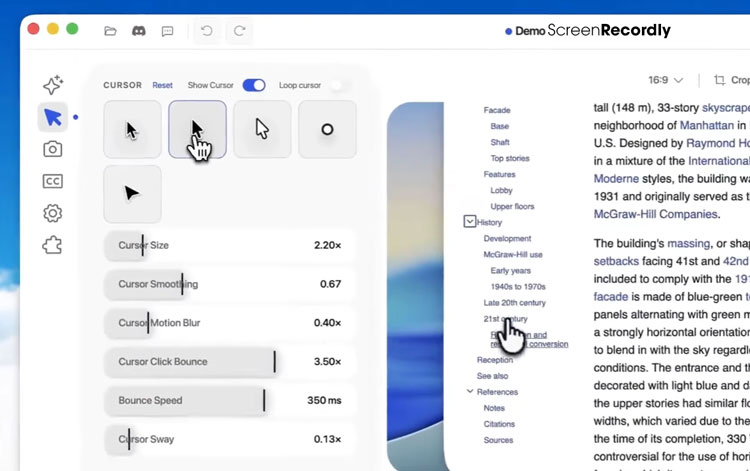Click the McGraw-Hill Companies article link
The image size is (750, 471).
pyautogui.click(x=656, y=214)
